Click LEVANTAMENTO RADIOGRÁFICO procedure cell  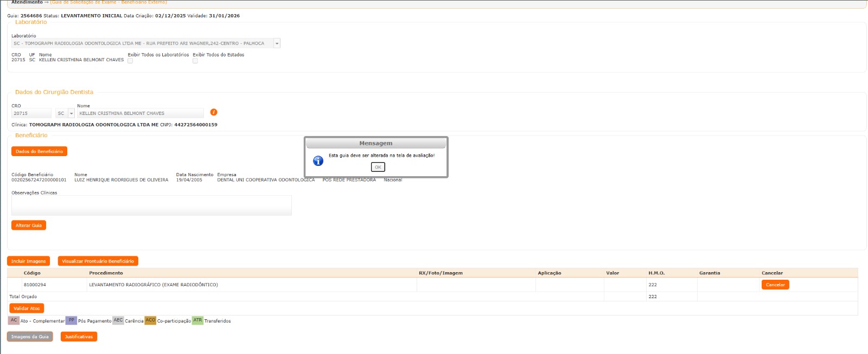pos(154,285)
